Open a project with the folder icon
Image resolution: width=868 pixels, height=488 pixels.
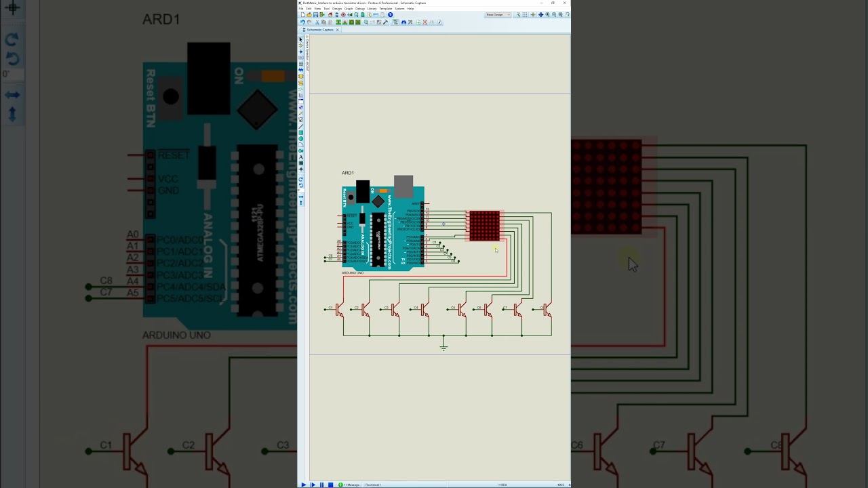coord(309,14)
